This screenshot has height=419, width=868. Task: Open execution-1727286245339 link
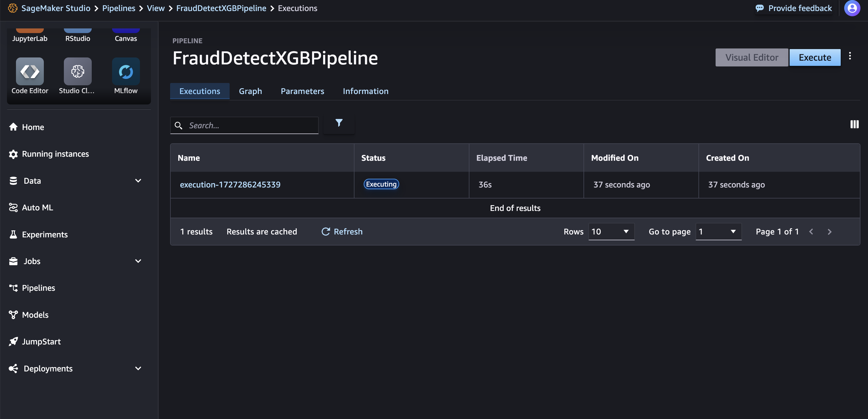click(x=230, y=185)
